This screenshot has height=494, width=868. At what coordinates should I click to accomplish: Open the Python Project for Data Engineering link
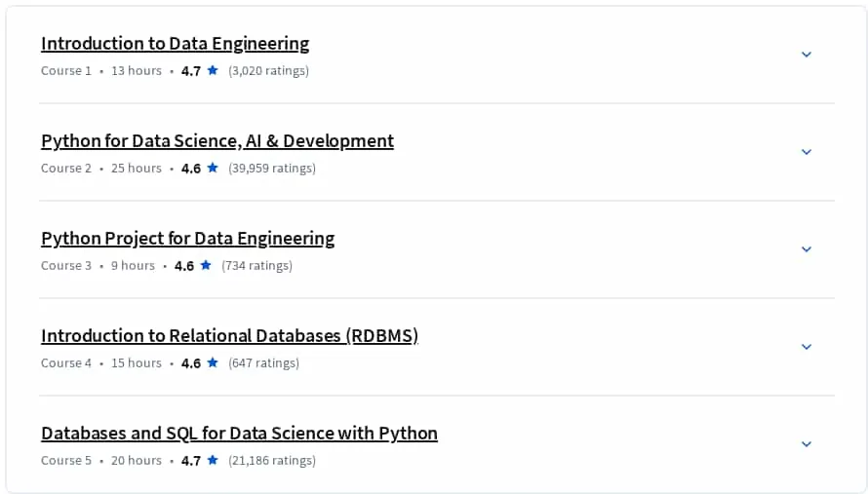[x=187, y=239]
